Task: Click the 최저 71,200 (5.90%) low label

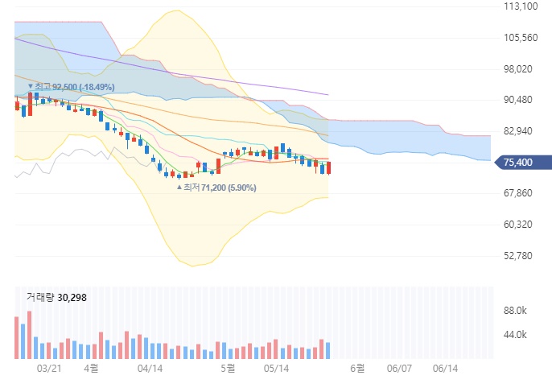Action: click(x=216, y=188)
